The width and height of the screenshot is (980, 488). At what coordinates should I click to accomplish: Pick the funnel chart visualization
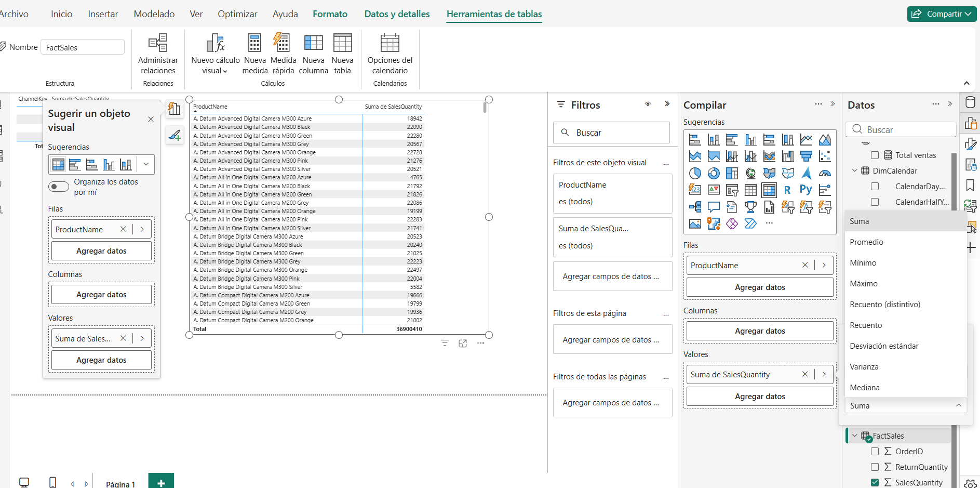tap(806, 156)
